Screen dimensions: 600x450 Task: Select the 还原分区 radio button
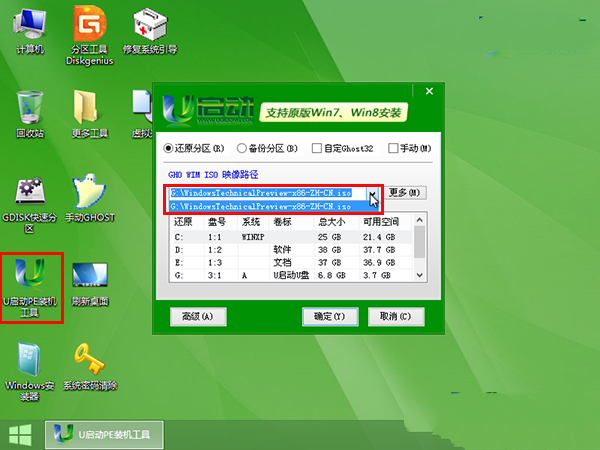coord(169,149)
